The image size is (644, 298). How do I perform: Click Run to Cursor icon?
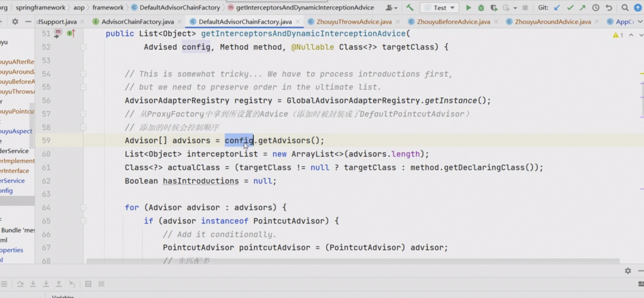(x=72, y=284)
